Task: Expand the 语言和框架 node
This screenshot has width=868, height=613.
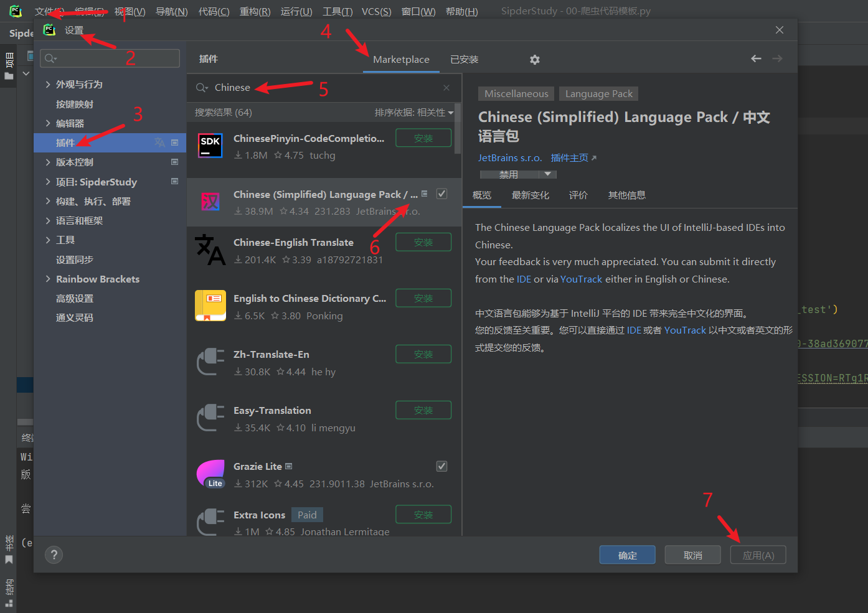Action: [x=48, y=220]
